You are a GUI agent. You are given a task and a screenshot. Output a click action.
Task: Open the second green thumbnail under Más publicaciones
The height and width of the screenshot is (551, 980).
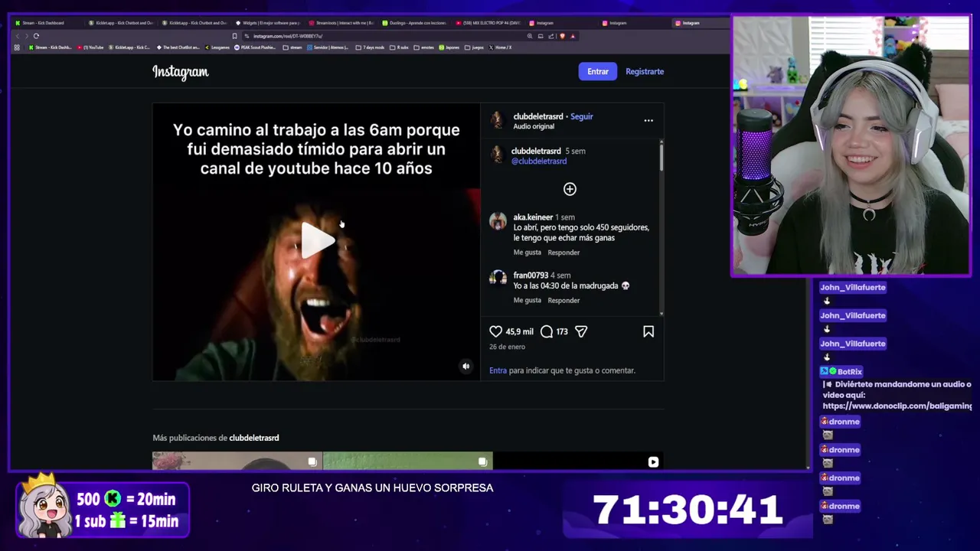[x=408, y=461]
